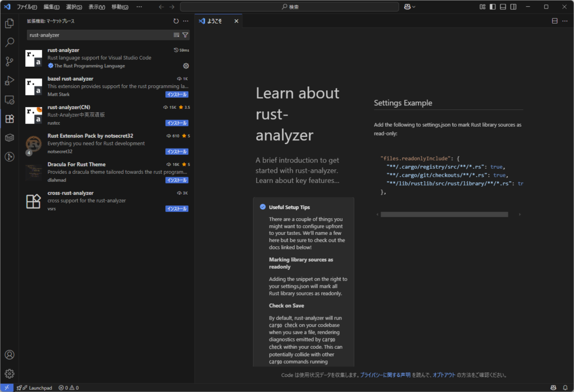Image resolution: width=574 pixels, height=392 pixels.
Task: Toggle the primary sidebar layout button
Action: point(493,7)
